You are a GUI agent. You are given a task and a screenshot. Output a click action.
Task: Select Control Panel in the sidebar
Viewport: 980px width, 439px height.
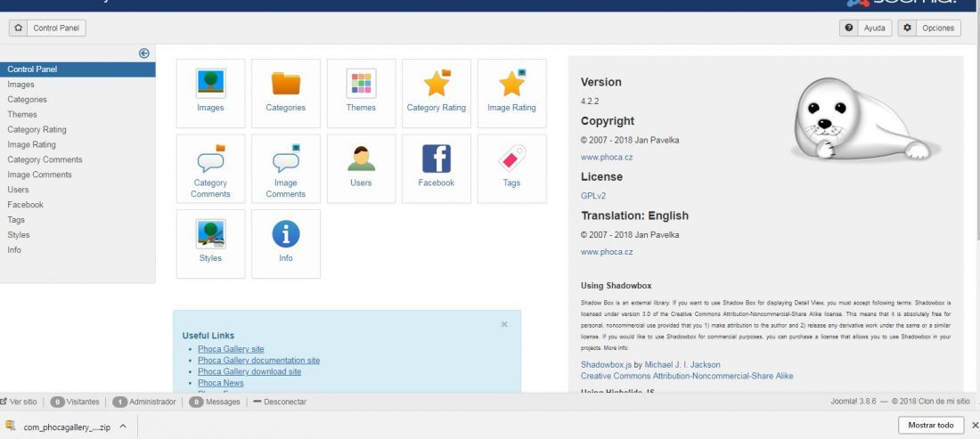click(78, 69)
